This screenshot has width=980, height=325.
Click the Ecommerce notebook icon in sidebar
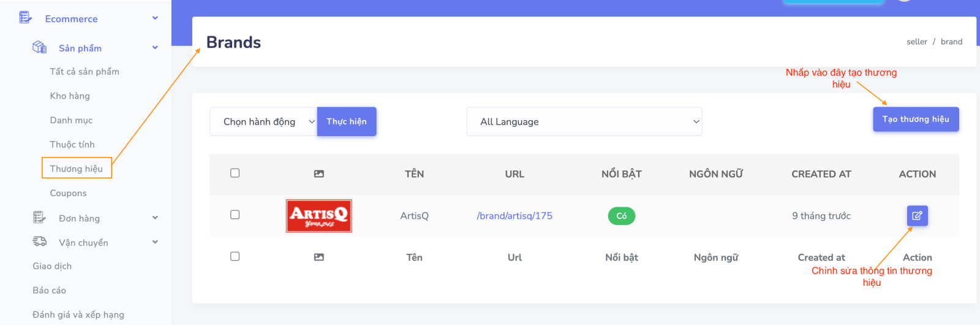pos(25,18)
